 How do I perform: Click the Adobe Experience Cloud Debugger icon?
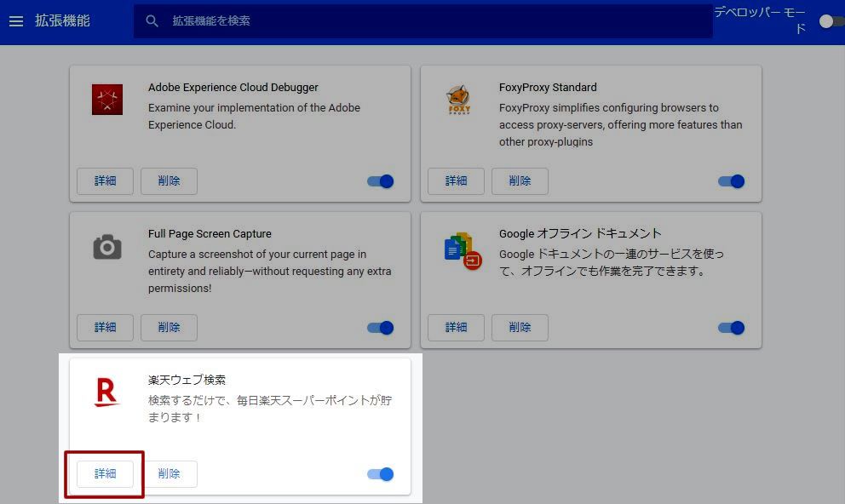(x=107, y=100)
